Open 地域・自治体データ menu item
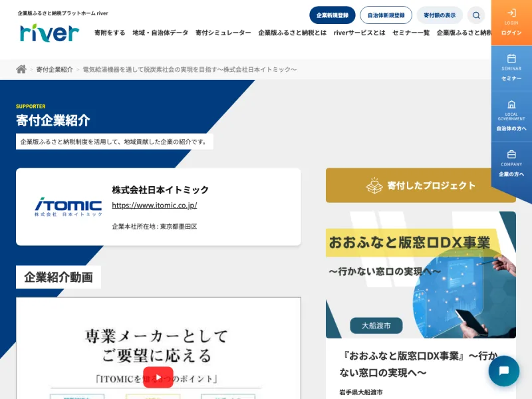Viewport: 532px width, 399px height. pos(160,33)
